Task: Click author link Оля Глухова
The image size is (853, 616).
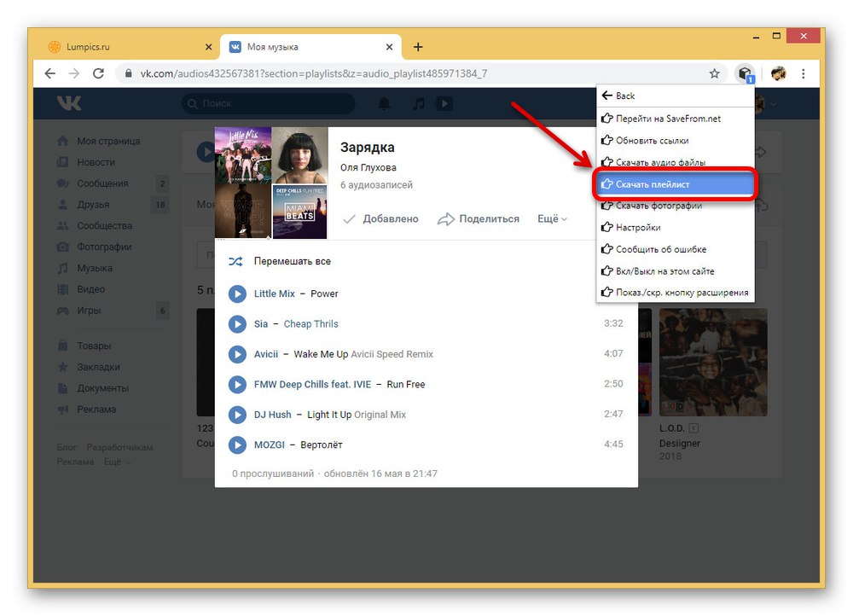Action: click(x=368, y=167)
